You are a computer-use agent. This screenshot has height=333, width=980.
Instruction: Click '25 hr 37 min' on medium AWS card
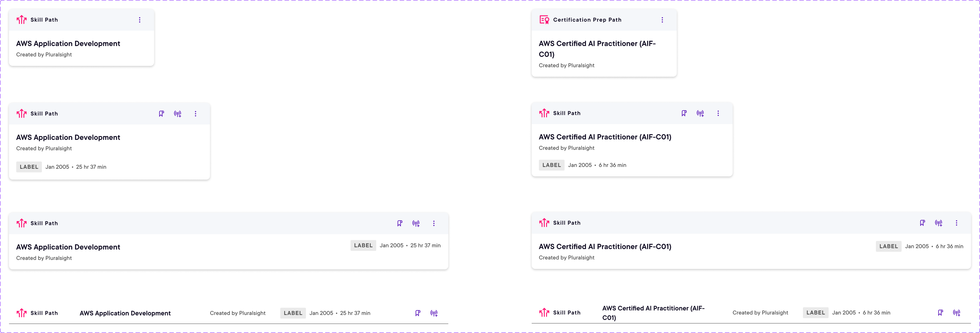point(91,167)
